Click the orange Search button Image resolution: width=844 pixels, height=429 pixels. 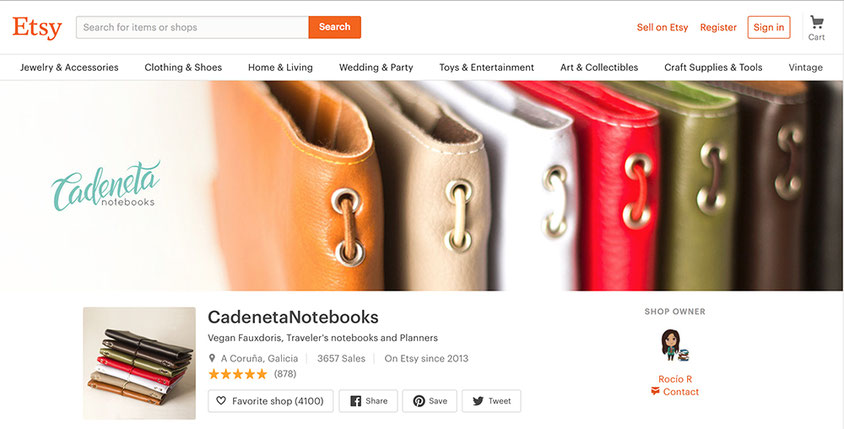point(335,27)
